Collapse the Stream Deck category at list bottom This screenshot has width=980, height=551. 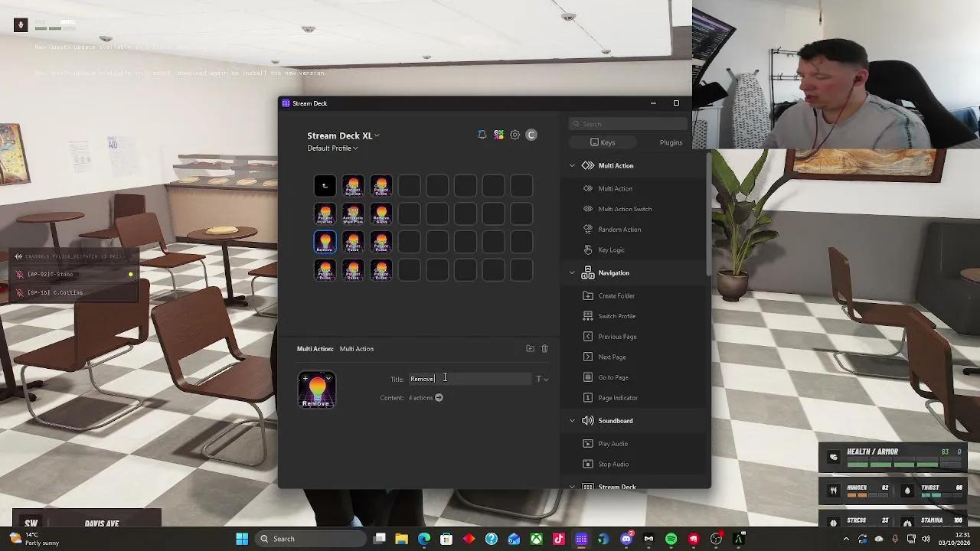point(572,486)
